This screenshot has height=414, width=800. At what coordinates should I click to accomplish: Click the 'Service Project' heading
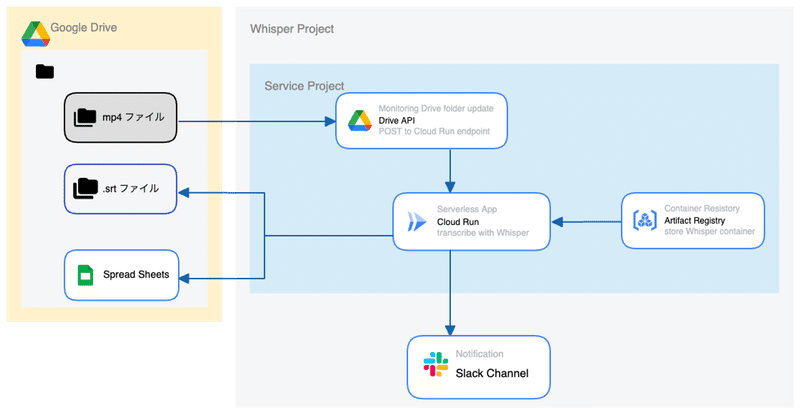[304, 86]
